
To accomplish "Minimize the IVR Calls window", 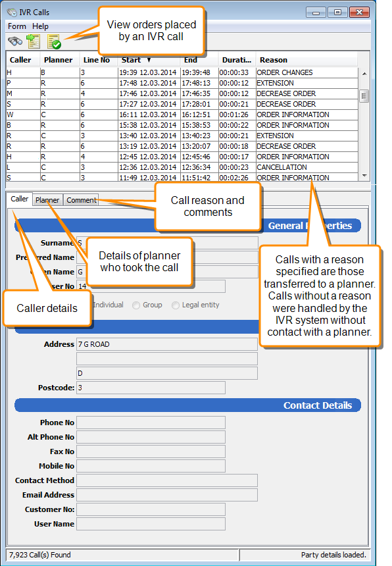I will [x=316, y=13].
